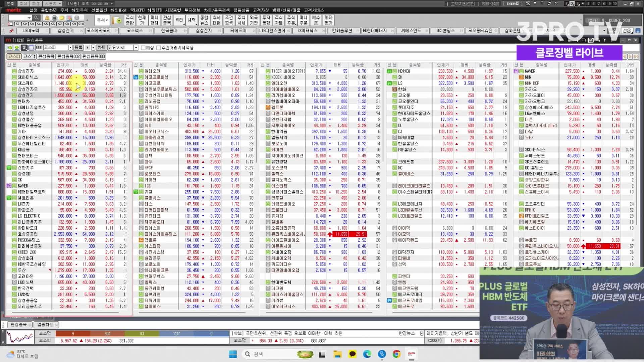Click the mini index chart thumbnail at bottom left
The image size is (644, 362).
click(x=20, y=337)
